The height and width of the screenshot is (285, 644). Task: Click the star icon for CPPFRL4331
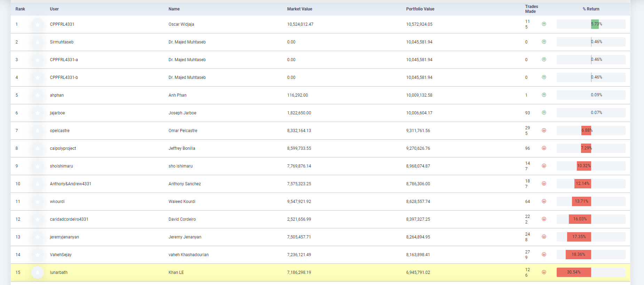[x=38, y=24]
